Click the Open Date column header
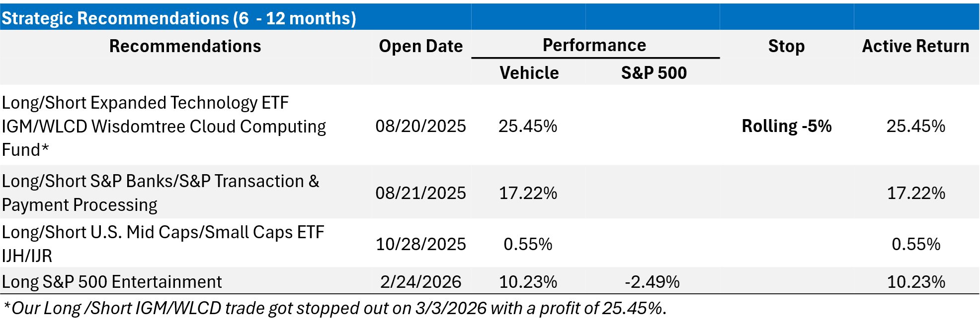The image size is (980, 331). [420, 46]
